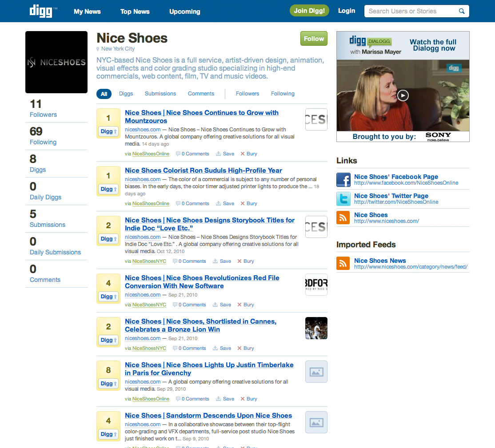Digg the Justin Timberlake Givenchy story
The image size is (495, 448).
108,384
